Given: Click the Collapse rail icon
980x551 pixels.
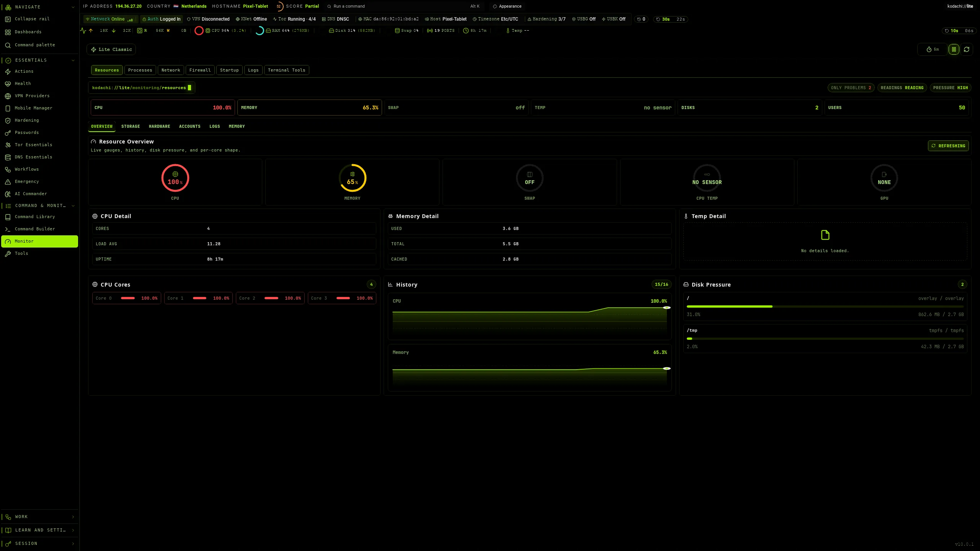Looking at the screenshot, I should (8, 19).
